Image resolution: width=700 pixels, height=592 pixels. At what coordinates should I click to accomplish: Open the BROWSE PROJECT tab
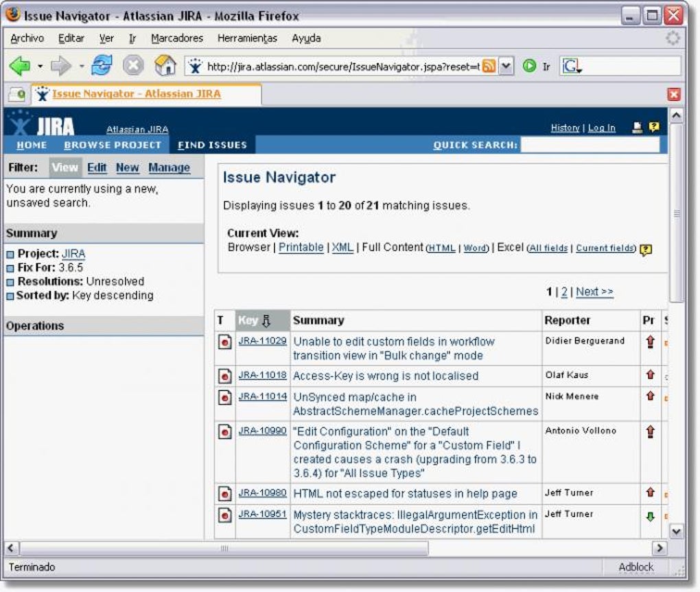tap(113, 145)
